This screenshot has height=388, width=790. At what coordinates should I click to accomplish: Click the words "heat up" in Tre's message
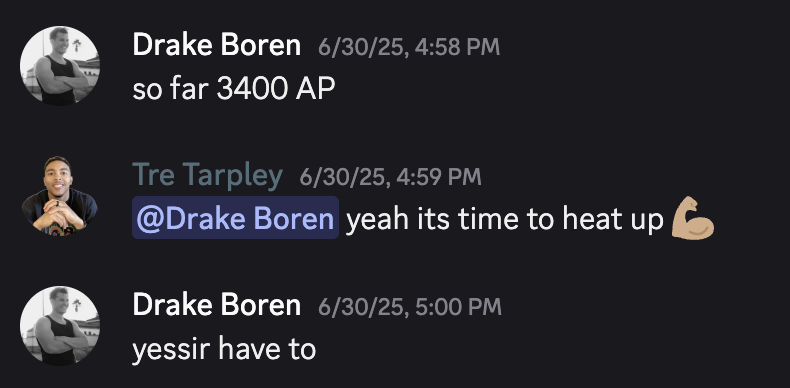(x=613, y=220)
